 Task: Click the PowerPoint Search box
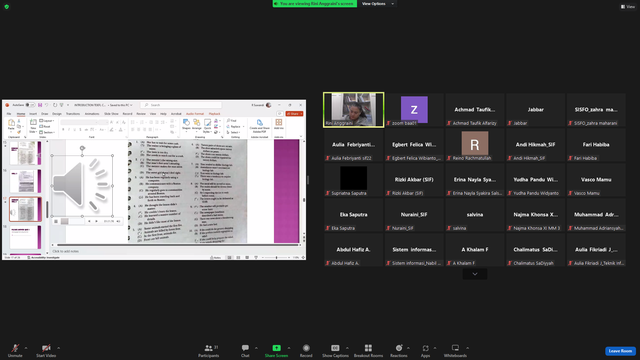181,105
